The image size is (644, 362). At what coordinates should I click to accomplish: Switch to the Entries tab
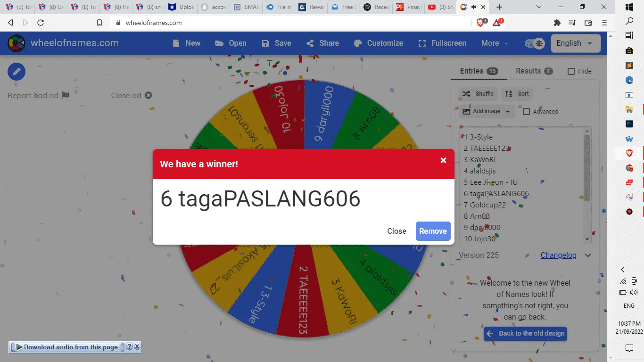coord(479,71)
